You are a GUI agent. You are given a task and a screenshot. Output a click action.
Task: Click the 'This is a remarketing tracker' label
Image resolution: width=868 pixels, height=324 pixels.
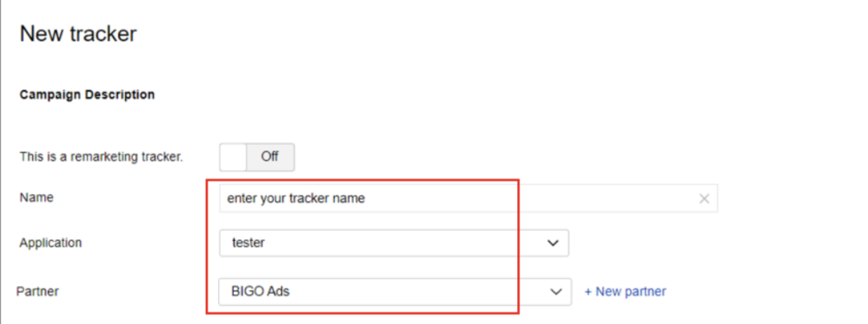(101, 157)
